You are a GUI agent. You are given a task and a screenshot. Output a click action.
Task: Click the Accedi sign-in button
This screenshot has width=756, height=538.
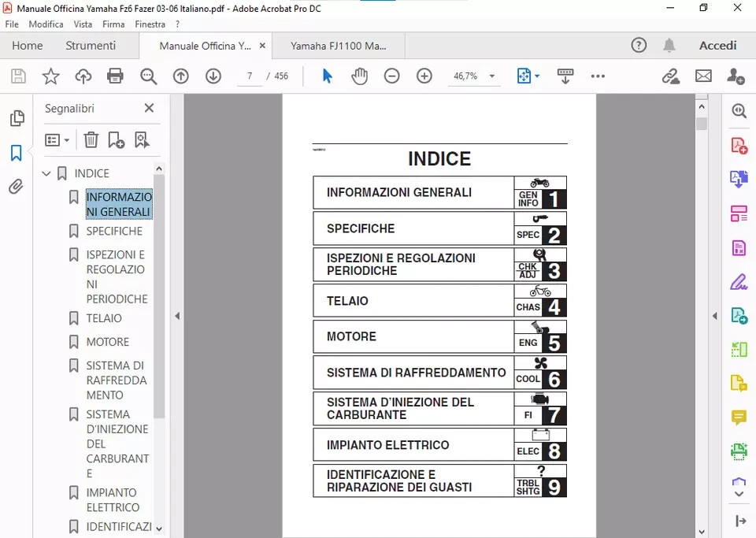(718, 46)
